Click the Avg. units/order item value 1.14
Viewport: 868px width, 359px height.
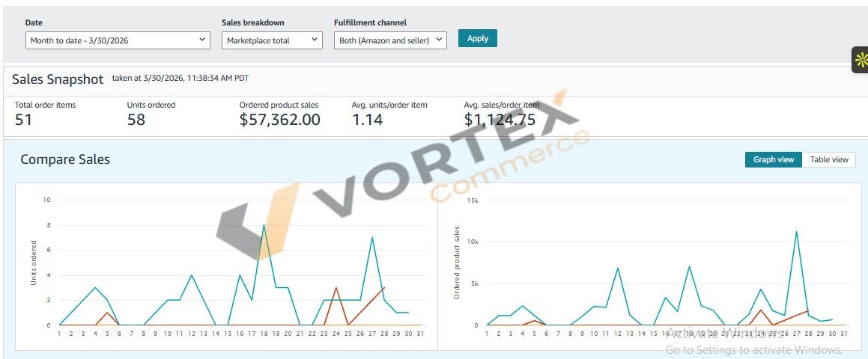(368, 120)
